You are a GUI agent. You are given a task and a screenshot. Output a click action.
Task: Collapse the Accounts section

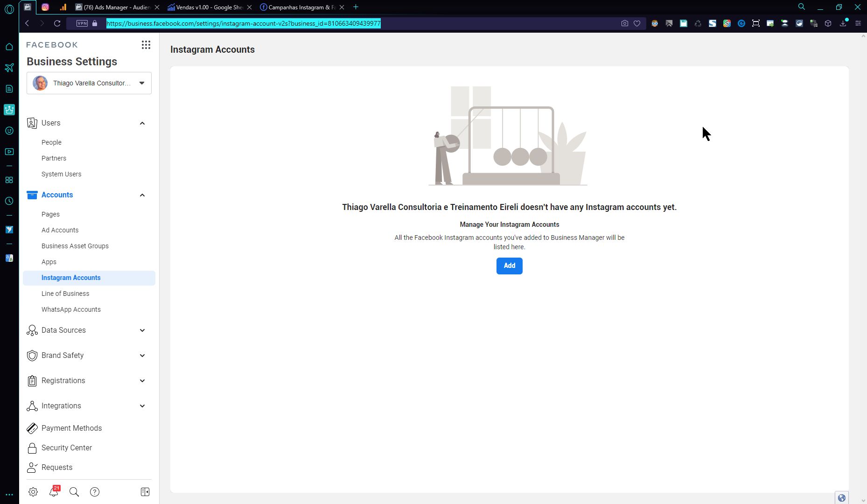[142, 195]
